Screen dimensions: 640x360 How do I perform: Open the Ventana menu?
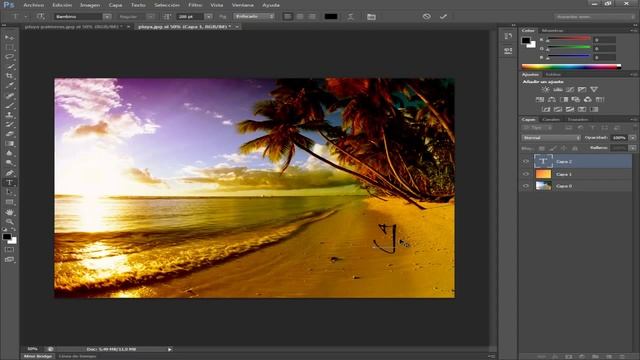tap(242, 5)
